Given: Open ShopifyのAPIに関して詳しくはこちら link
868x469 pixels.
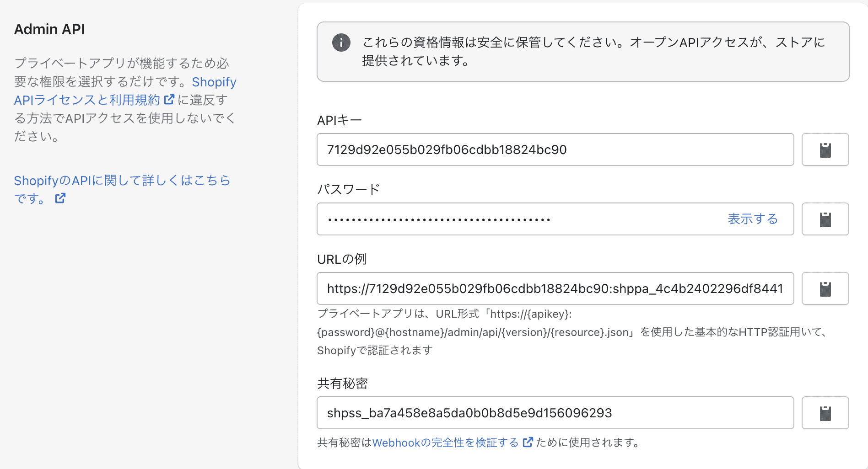Looking at the screenshot, I should point(122,181).
